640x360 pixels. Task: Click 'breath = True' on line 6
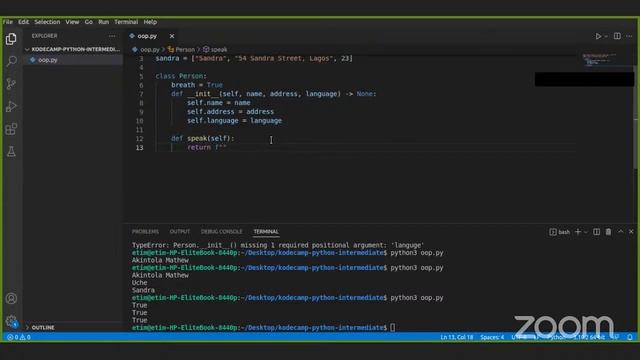[197, 85]
